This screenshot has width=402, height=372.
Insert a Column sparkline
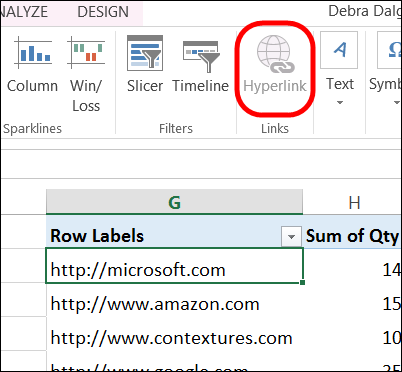tap(33, 65)
